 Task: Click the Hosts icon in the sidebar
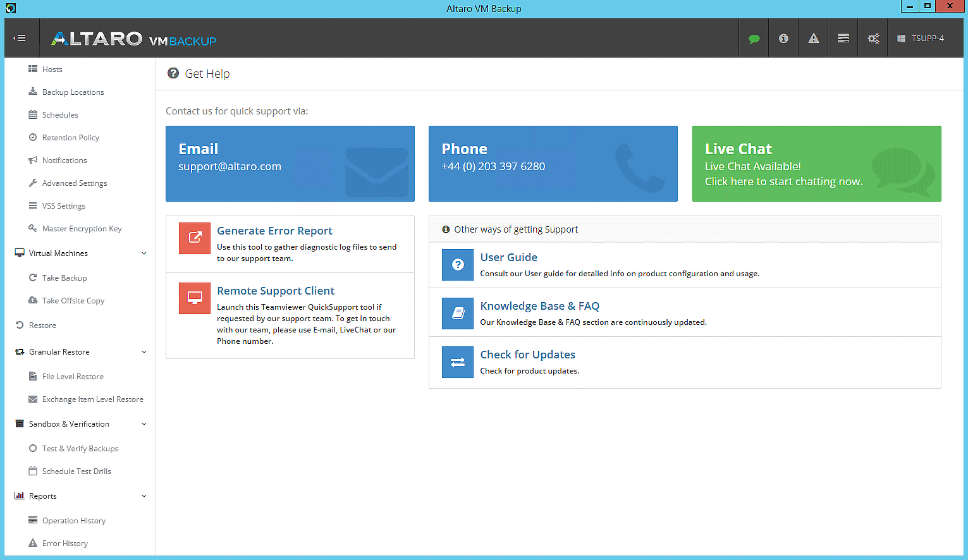click(x=33, y=69)
